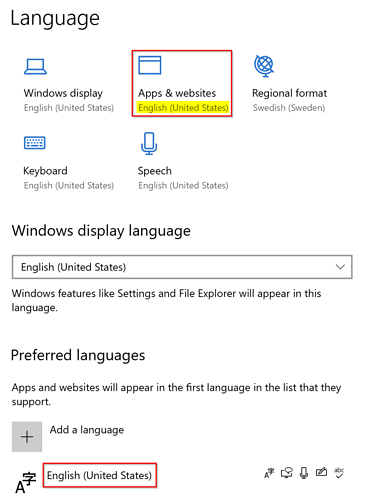Click the Keyboard icon
Screen dimensions: 380x500
point(35,143)
